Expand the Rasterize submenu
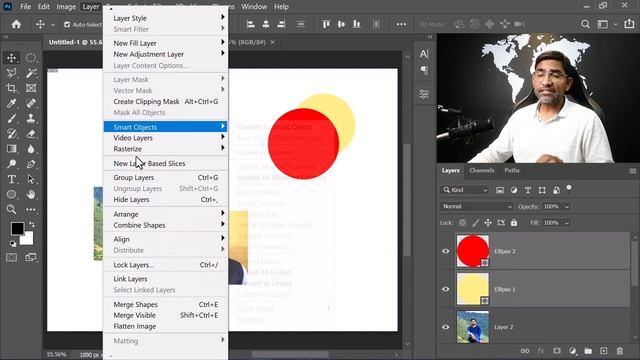 166,149
